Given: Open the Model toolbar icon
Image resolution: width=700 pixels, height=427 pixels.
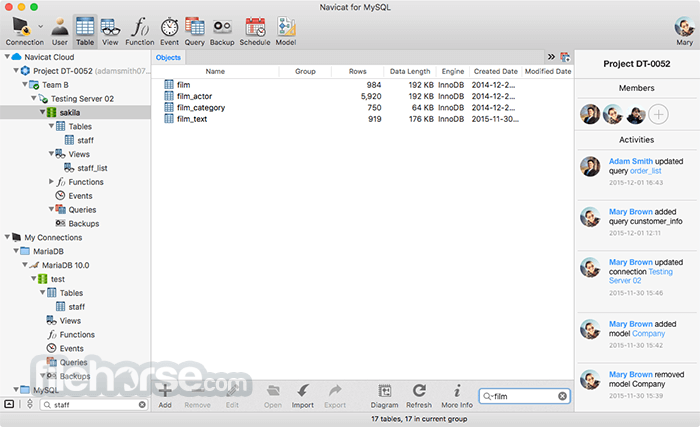Looking at the screenshot, I should click(286, 30).
